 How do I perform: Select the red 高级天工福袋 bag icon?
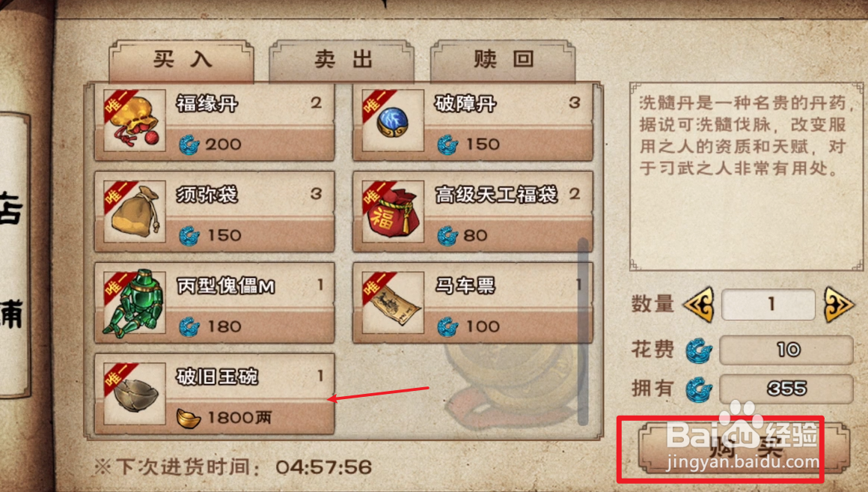(x=393, y=211)
